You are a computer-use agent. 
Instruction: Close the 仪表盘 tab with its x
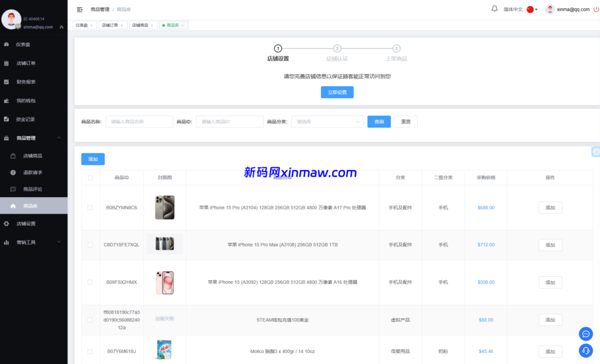tap(91, 26)
